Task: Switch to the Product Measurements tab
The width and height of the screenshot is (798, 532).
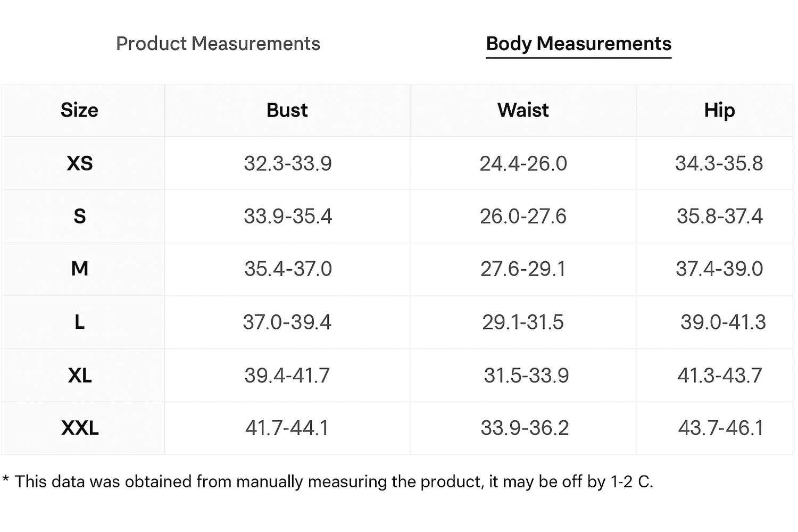Action: coord(218,44)
